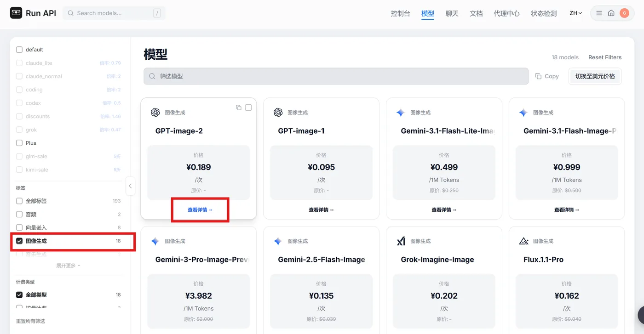Open 查看详情 for GPT-image-2
This screenshot has height=334, width=644.
click(200, 210)
